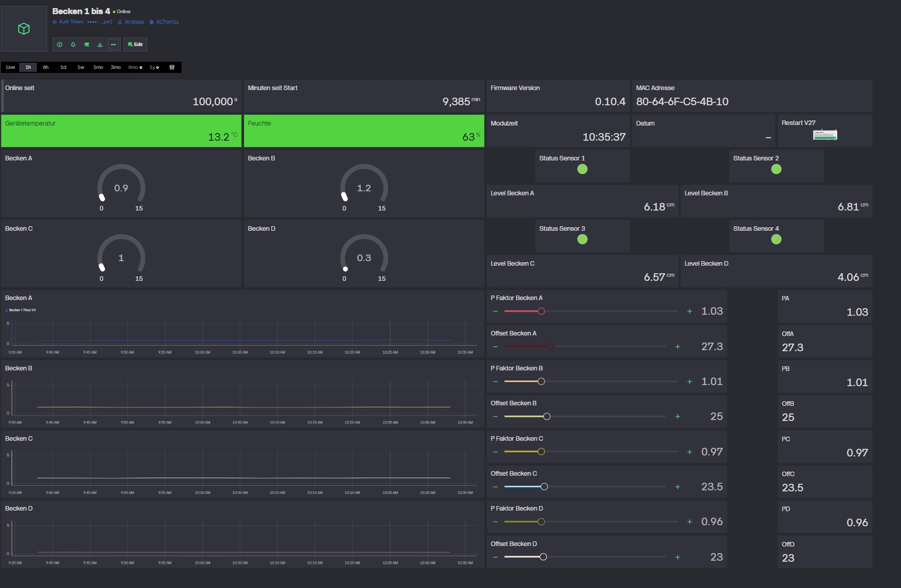Click the Restart V27 widget image

coord(825,135)
